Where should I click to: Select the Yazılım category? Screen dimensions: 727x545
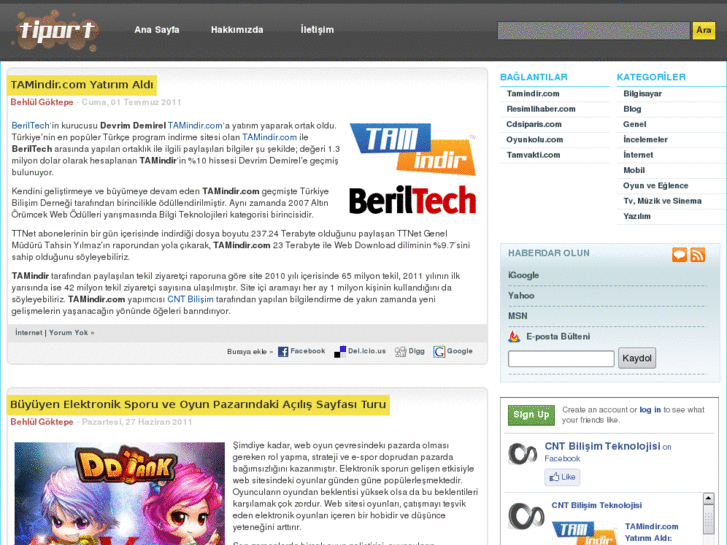(x=637, y=216)
